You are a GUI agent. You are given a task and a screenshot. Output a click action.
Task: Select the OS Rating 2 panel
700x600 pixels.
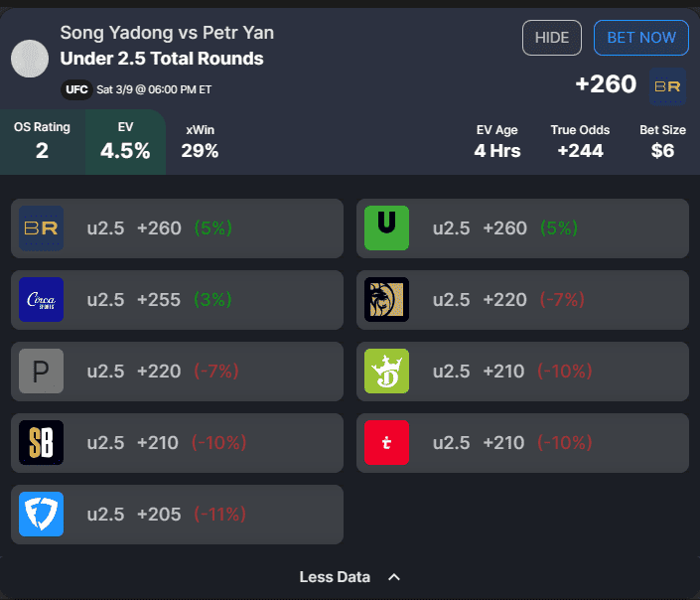tap(43, 142)
